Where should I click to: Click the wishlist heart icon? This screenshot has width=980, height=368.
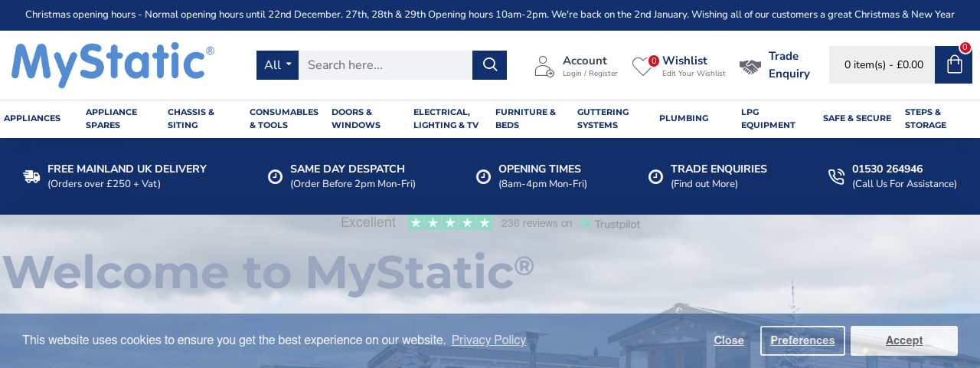[x=642, y=67]
